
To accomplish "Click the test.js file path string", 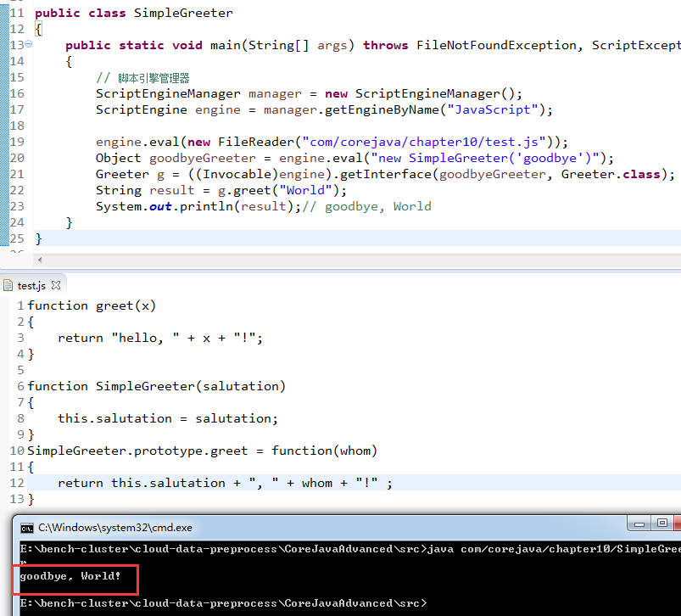I will 424,142.
